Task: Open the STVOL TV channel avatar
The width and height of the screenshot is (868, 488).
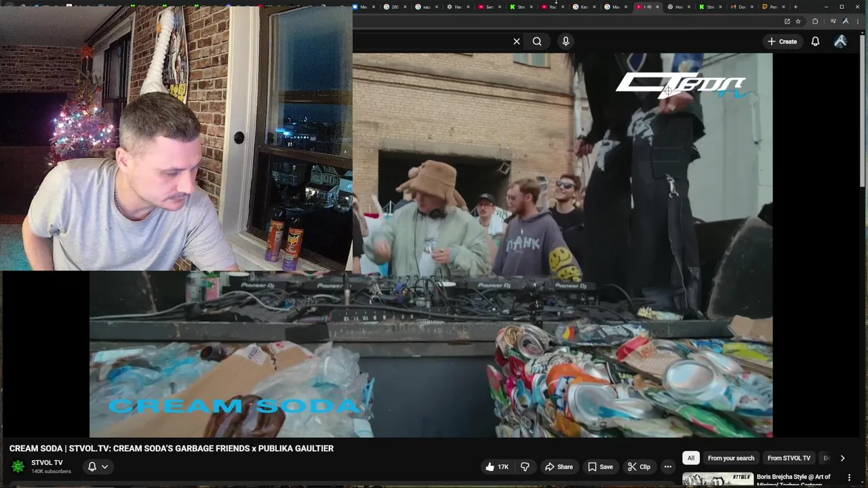Action: click(18, 466)
